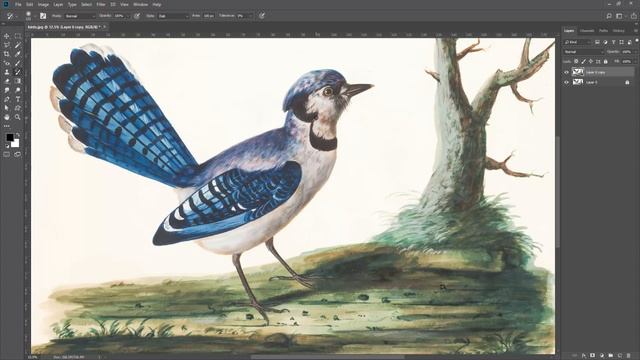Click Create new layer icon
Image resolution: width=640 pixels, height=360 pixels.
tap(620, 356)
